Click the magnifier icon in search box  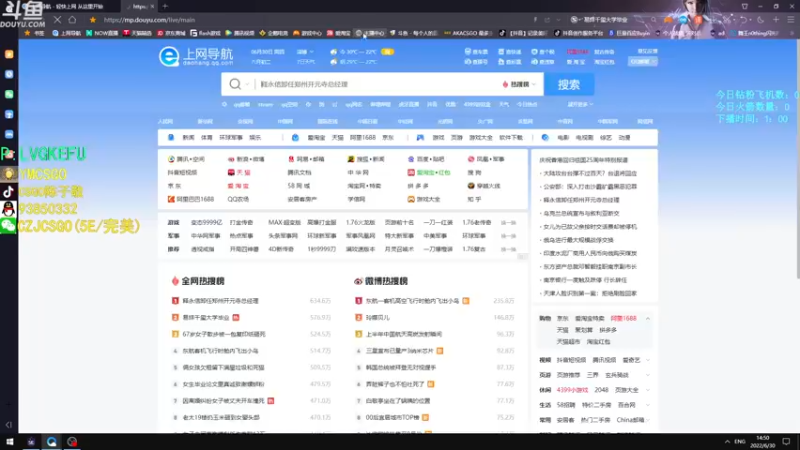click(235, 84)
